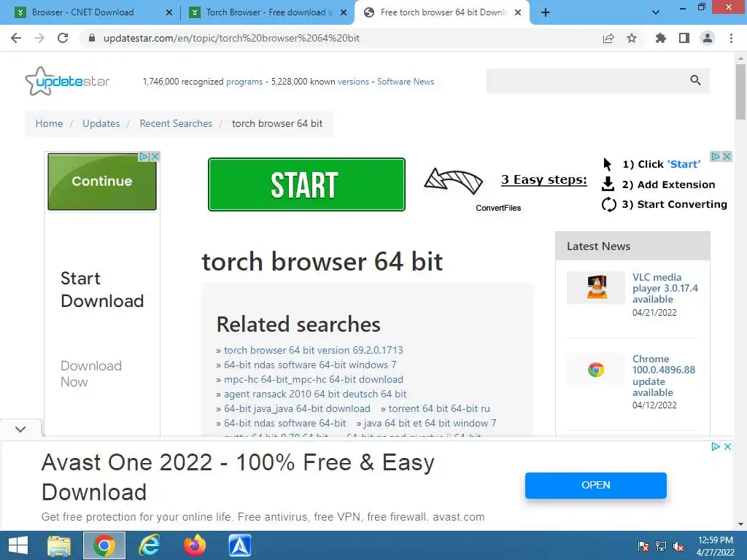Click the address bar URL
This screenshot has width=747, height=560.
231,38
